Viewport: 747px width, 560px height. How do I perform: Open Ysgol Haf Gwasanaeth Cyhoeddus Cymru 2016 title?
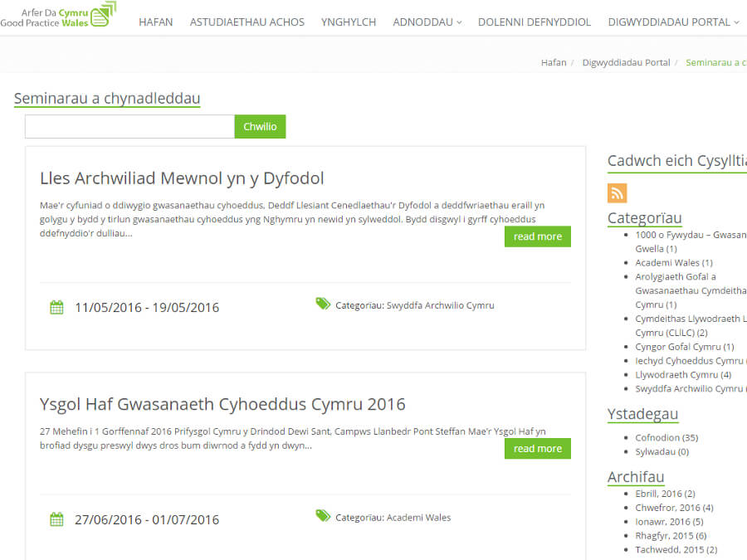pyautogui.click(x=222, y=404)
